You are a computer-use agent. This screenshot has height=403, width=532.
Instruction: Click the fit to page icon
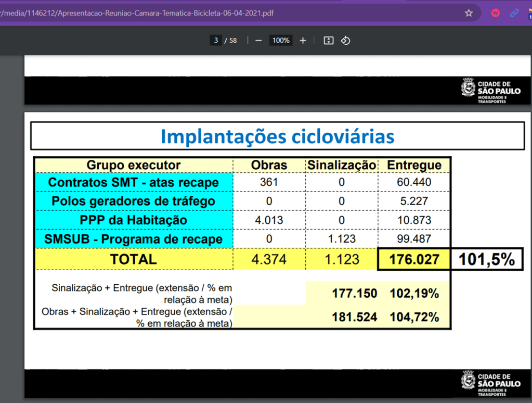pyautogui.click(x=328, y=41)
